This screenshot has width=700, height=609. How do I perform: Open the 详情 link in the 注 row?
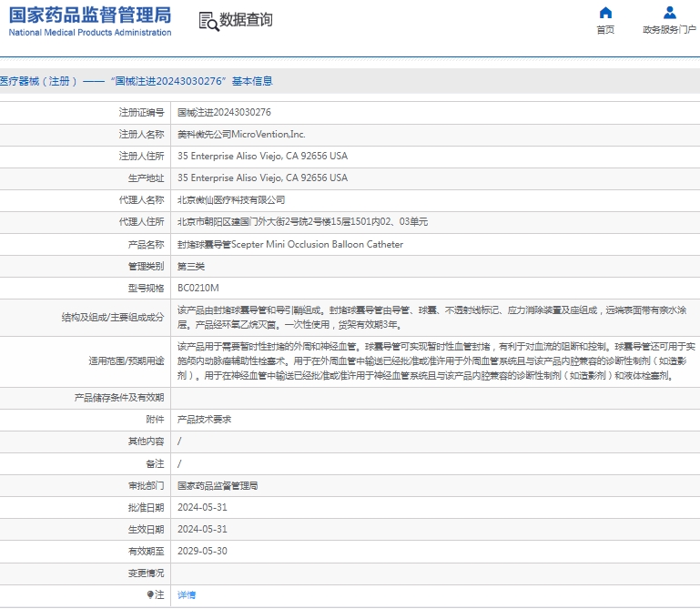click(187, 595)
